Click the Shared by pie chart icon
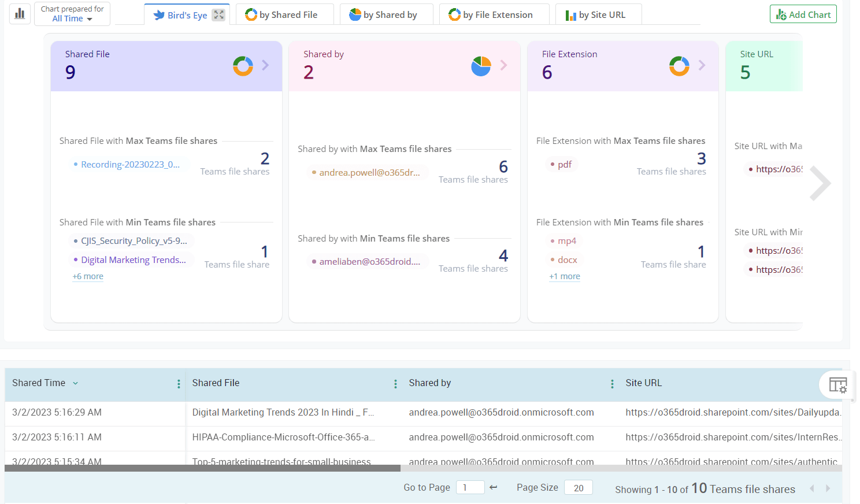 coord(481,66)
